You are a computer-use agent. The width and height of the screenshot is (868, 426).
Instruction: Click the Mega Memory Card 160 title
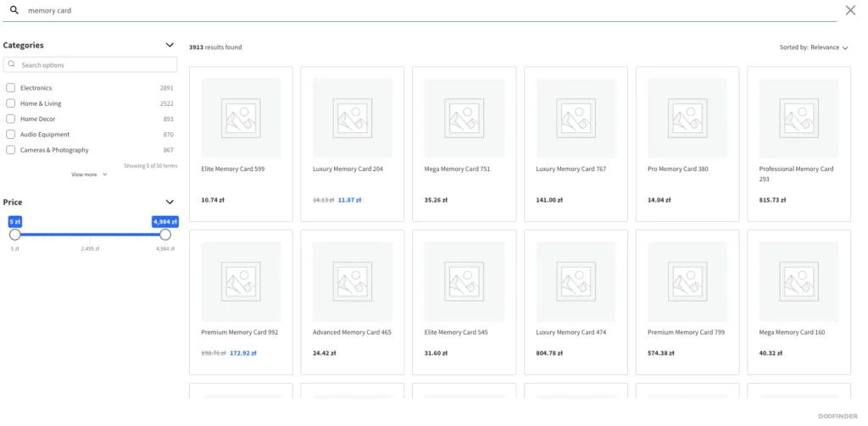click(x=792, y=333)
